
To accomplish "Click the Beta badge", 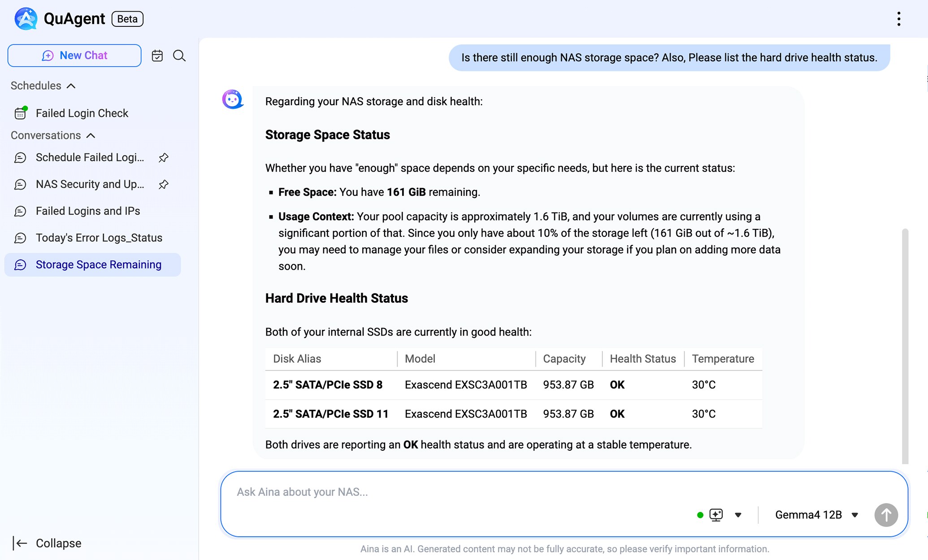I will [127, 19].
